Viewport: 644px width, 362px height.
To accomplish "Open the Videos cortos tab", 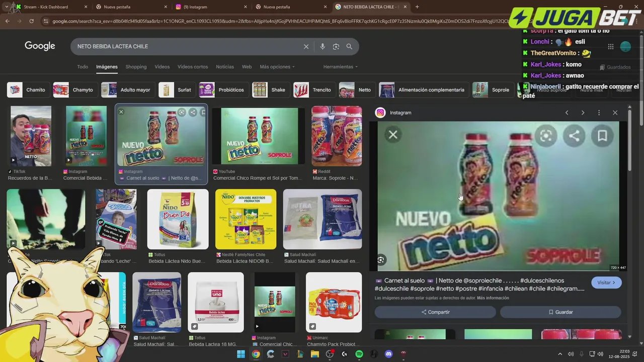I will coord(193,67).
